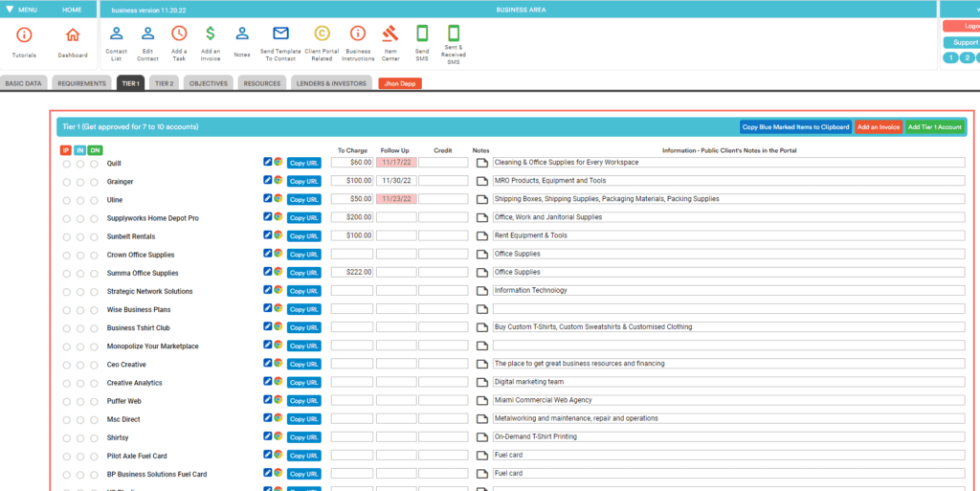Viewport: 980px width, 491px height.
Task: Click the IN blue column label
Action: pos(80,150)
